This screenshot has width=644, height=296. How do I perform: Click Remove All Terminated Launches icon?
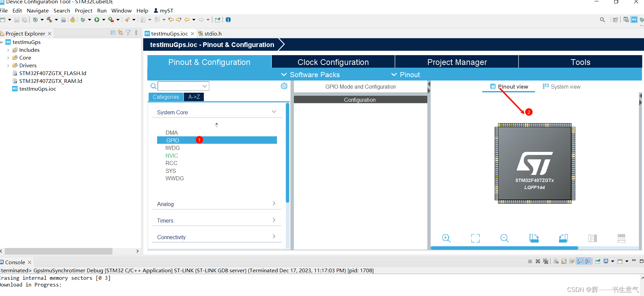[x=545, y=261]
